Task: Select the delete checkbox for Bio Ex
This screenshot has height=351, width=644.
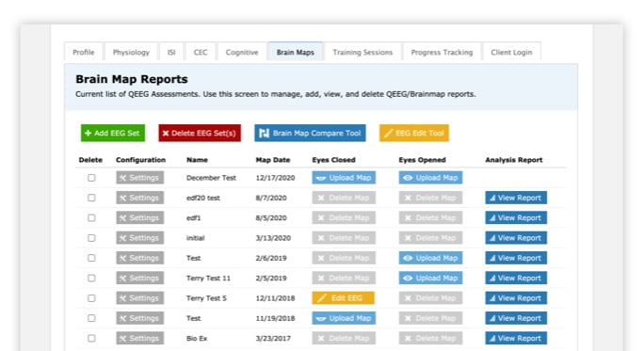Action: pyautogui.click(x=91, y=339)
